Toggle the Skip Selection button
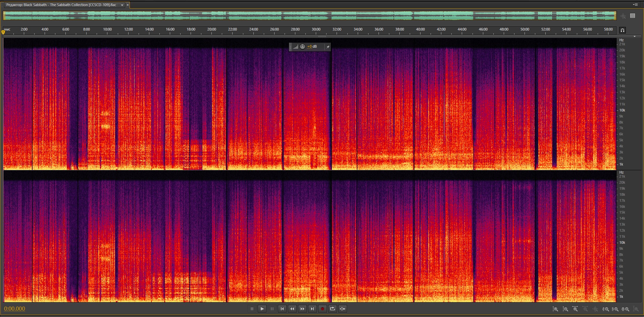Screen dimensions: 644x317 (x=342, y=309)
